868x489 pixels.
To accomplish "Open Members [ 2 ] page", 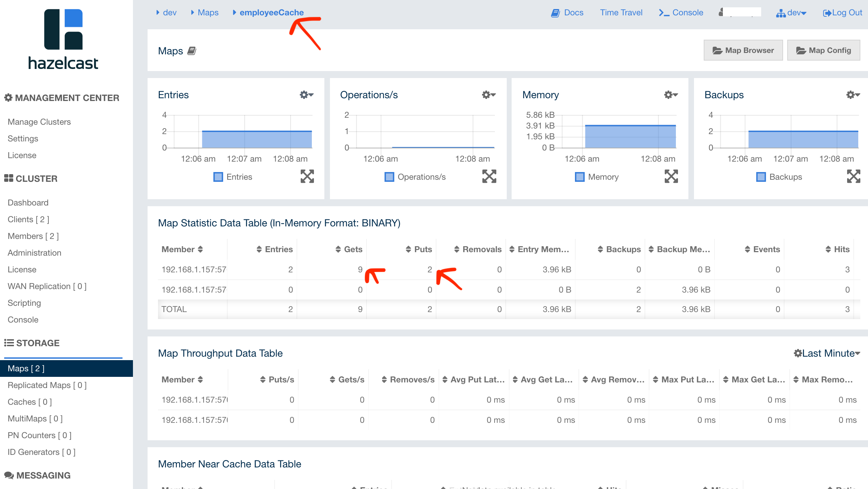I will coord(33,236).
